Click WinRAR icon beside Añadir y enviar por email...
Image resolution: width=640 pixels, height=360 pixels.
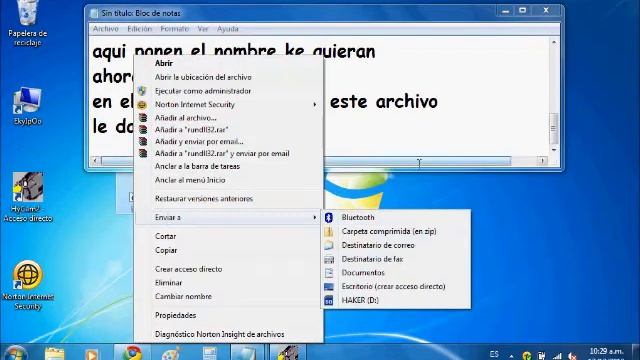click(x=142, y=142)
